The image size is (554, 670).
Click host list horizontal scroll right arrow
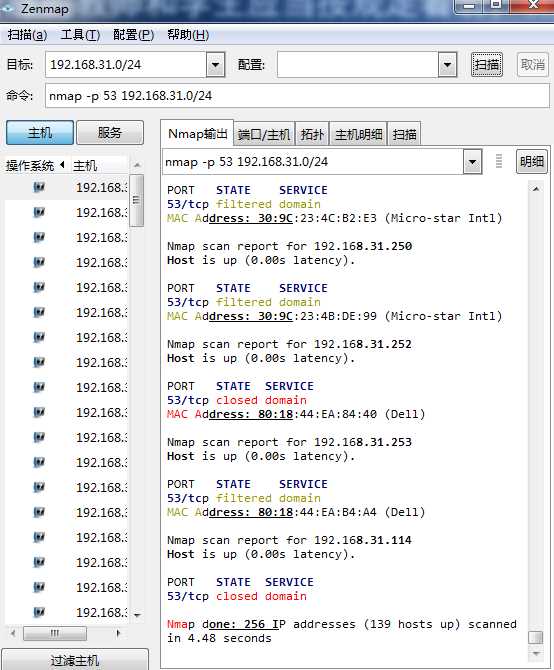[118, 633]
